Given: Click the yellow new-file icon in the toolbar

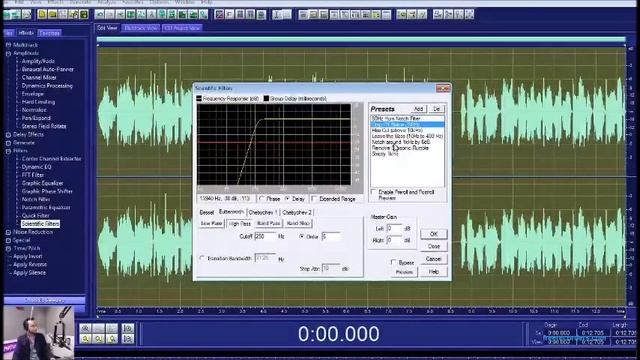Looking at the screenshot, I should [x=42, y=14].
